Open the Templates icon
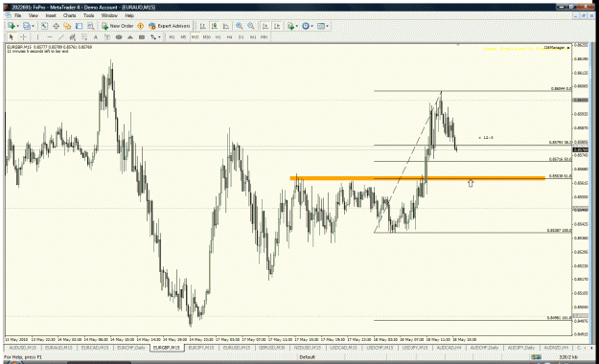599x364 pixels. click(x=321, y=26)
